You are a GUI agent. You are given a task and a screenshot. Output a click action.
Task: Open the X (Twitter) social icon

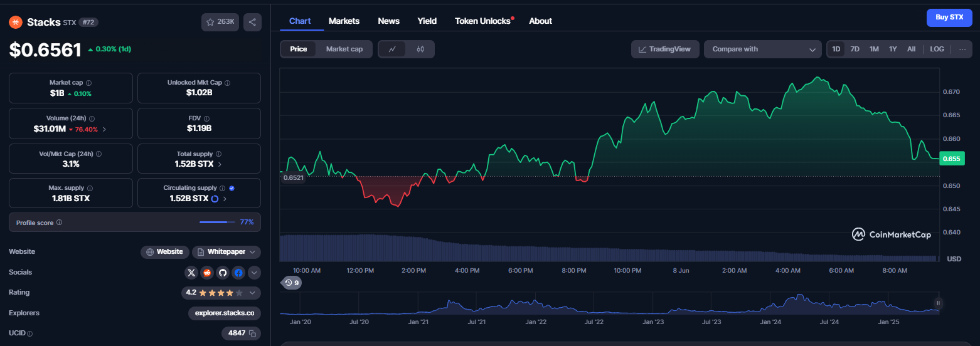tap(191, 273)
